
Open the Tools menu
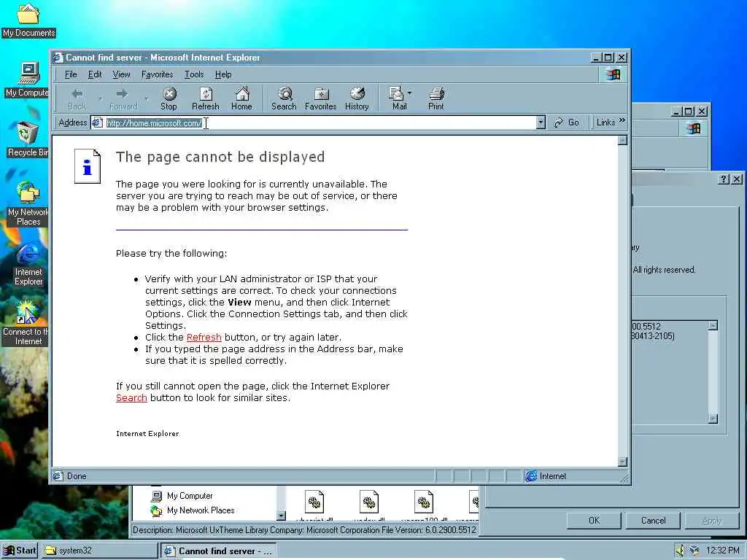(194, 74)
